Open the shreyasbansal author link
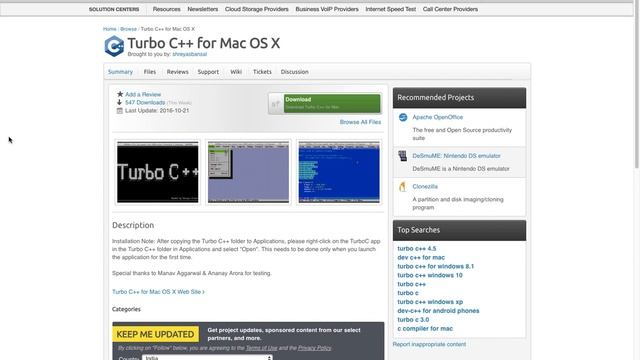This screenshot has height=360, width=640. tap(189, 54)
